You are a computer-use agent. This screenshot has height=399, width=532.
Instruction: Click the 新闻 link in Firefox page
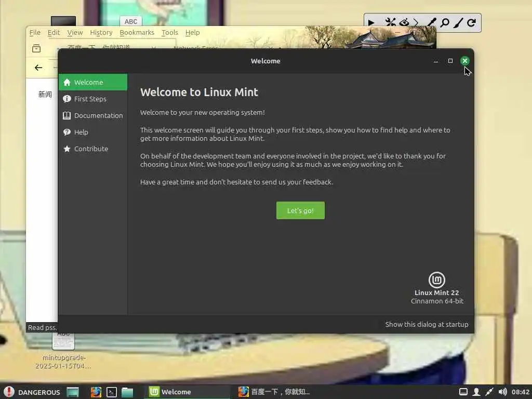coord(45,95)
